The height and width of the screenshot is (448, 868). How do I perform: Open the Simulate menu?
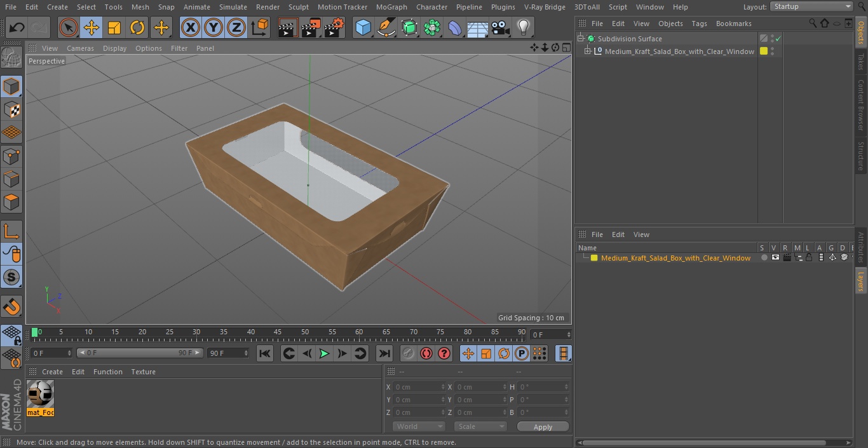pos(233,7)
